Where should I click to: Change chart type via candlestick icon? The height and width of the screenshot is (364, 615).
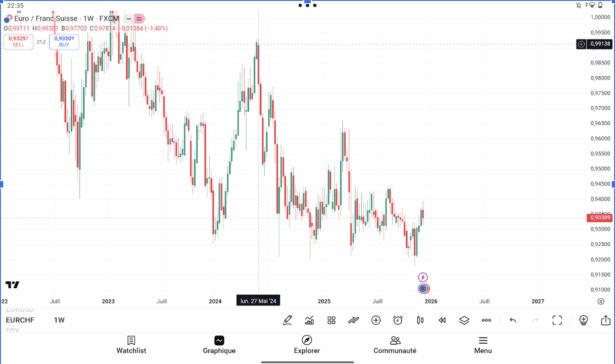point(420,320)
